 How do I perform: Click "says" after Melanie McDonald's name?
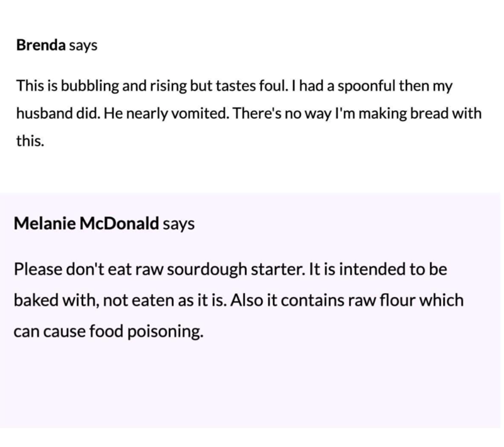179,224
